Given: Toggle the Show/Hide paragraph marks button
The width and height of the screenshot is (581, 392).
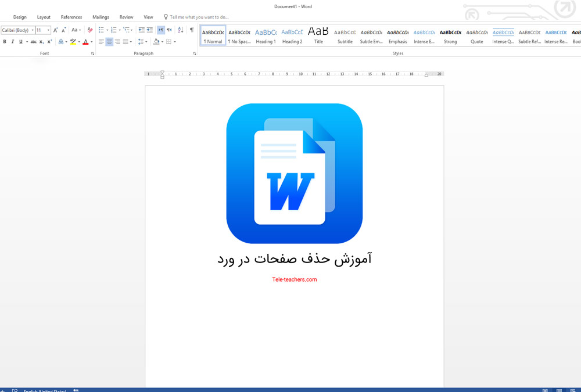Looking at the screenshot, I should coord(192,30).
